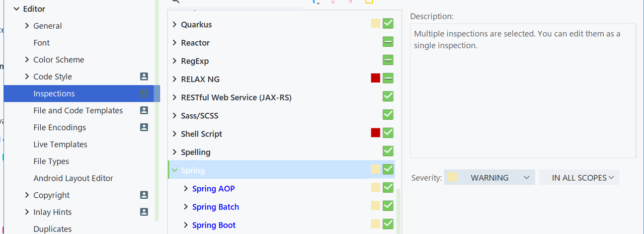Disable the Spelling inspections checkbox
Image resolution: width=644 pixels, height=234 pixels.
coord(388,151)
